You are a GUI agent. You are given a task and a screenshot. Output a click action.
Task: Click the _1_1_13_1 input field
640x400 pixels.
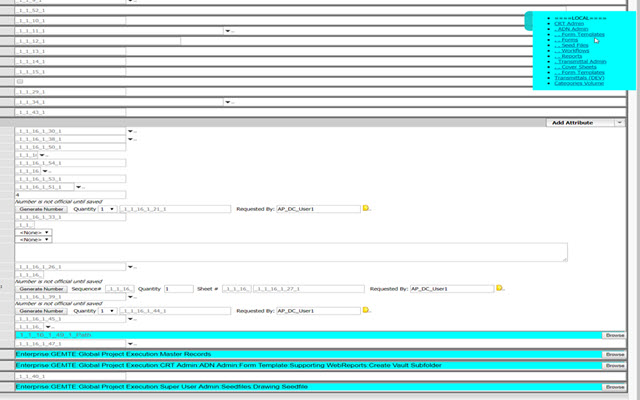click(x=70, y=51)
